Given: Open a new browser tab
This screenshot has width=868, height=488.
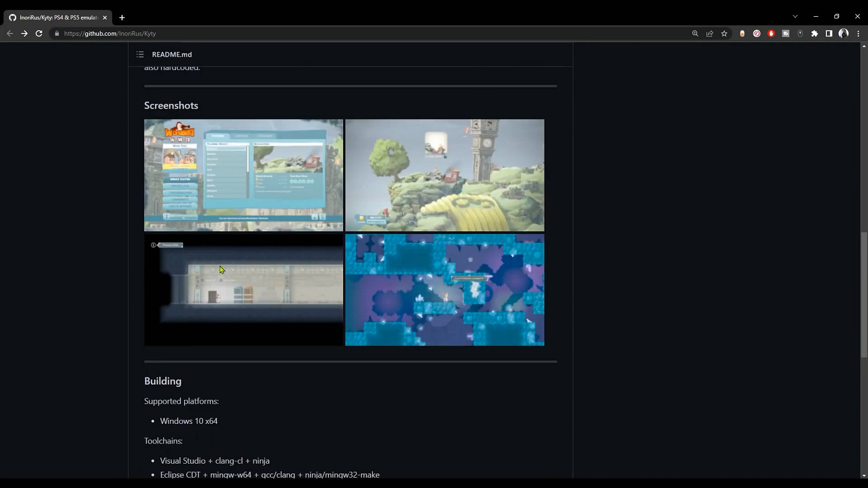Looking at the screenshot, I should point(122,17).
